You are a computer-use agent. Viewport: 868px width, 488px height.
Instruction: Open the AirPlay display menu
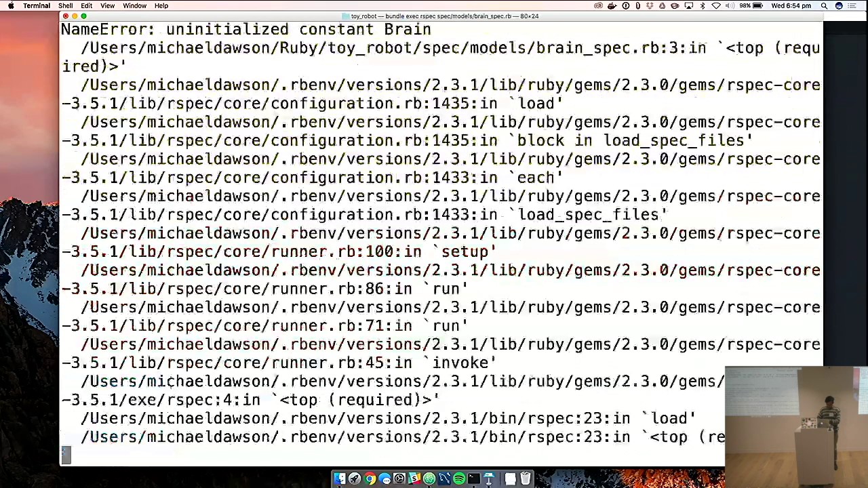click(689, 5)
